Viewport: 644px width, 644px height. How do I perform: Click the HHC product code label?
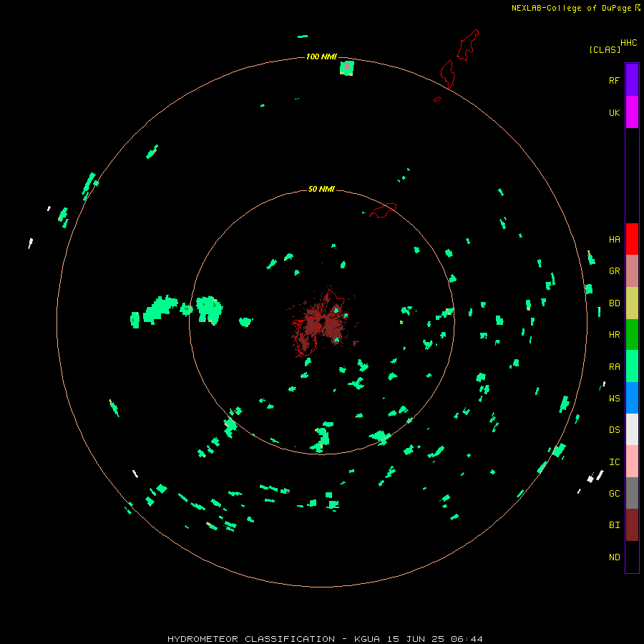click(628, 43)
